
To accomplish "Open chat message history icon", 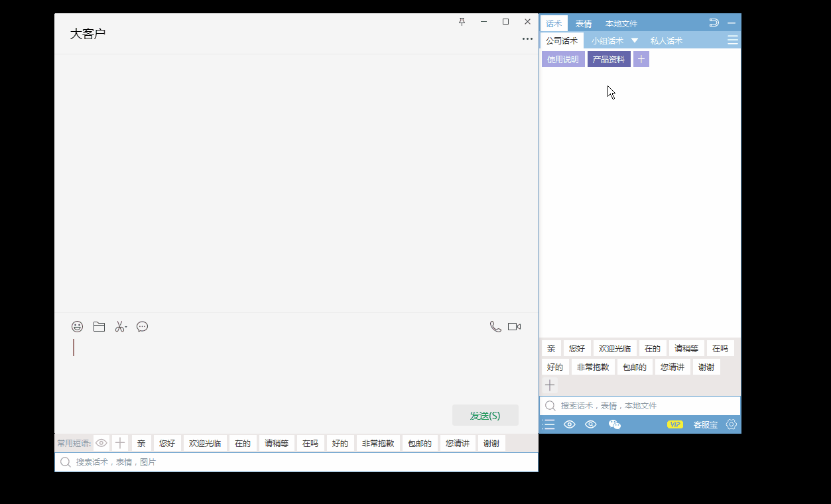I will tap(142, 326).
